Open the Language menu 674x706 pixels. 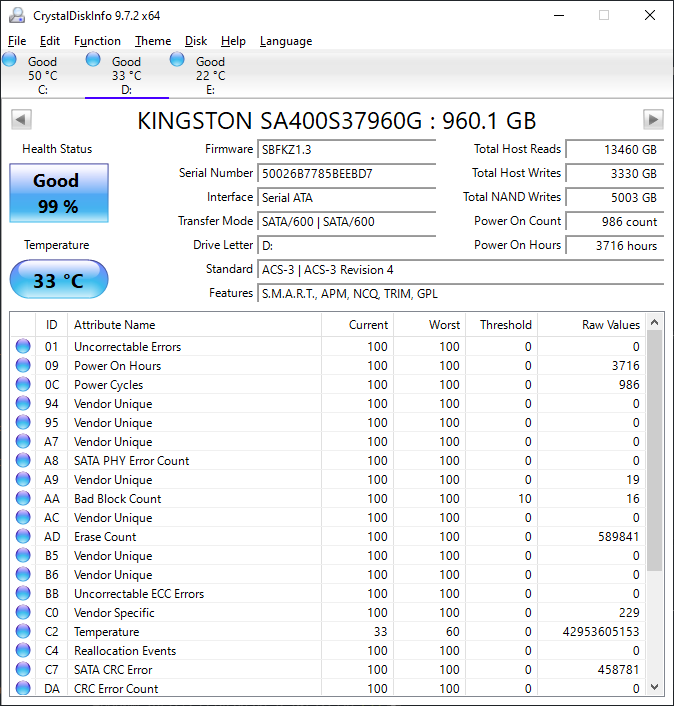click(286, 41)
